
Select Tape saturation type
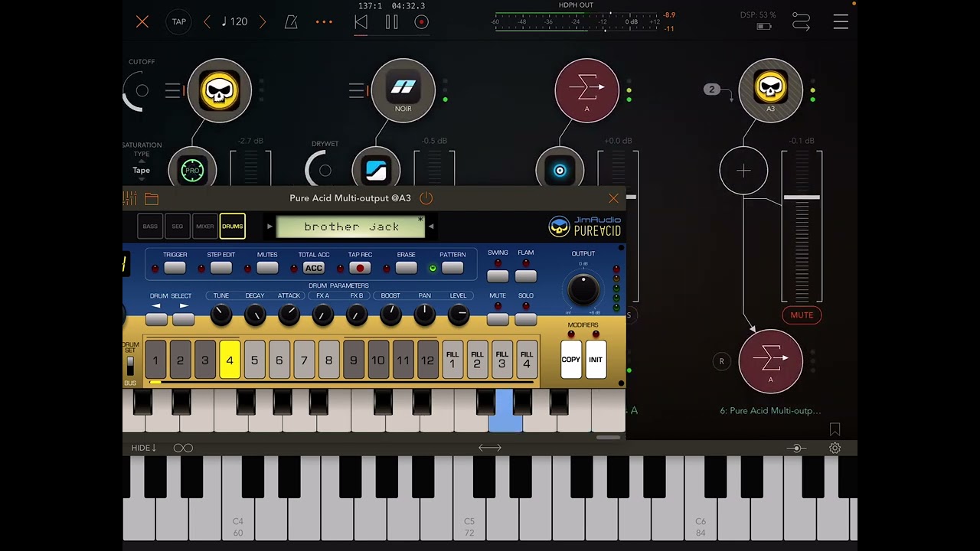click(141, 171)
